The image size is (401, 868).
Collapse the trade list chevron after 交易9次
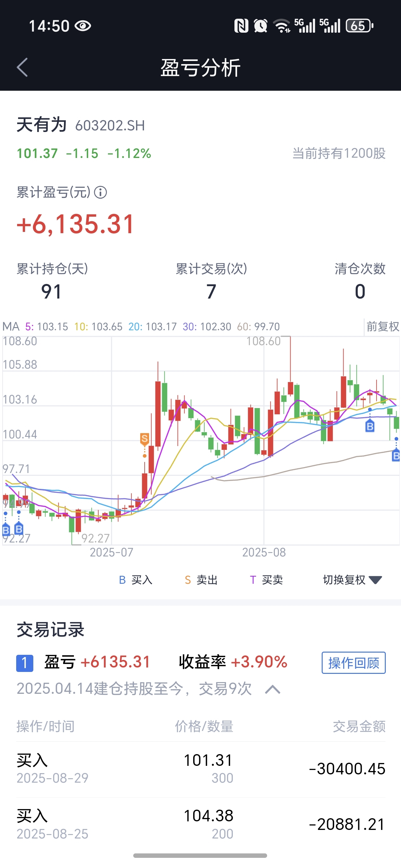273,689
